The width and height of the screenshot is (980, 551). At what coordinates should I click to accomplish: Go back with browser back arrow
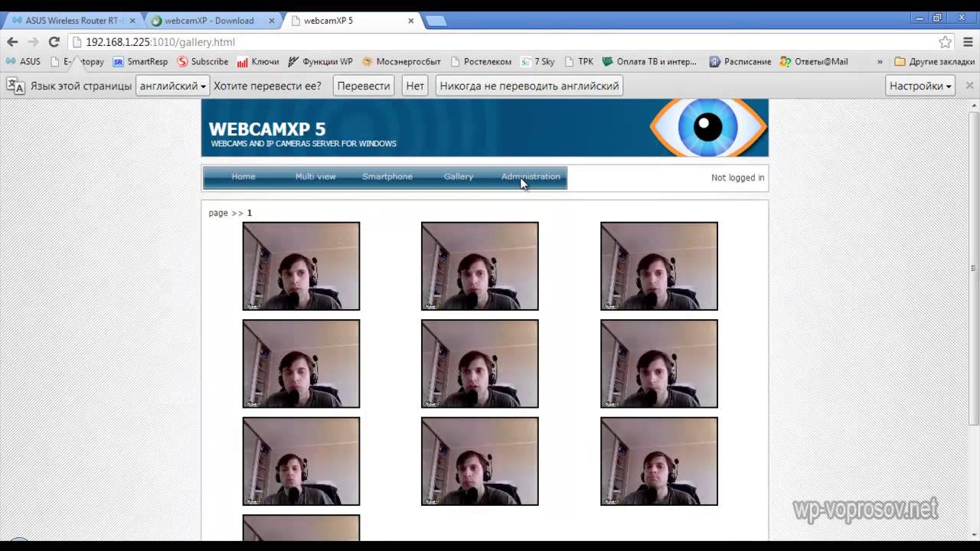pyautogui.click(x=12, y=42)
